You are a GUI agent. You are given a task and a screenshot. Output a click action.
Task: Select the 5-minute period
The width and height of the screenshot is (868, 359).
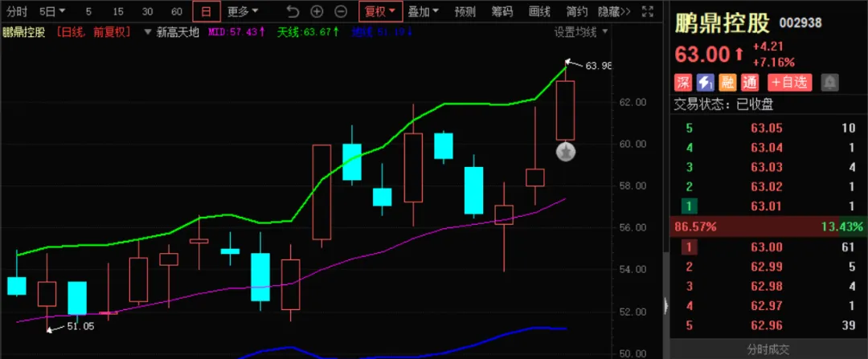tap(88, 11)
